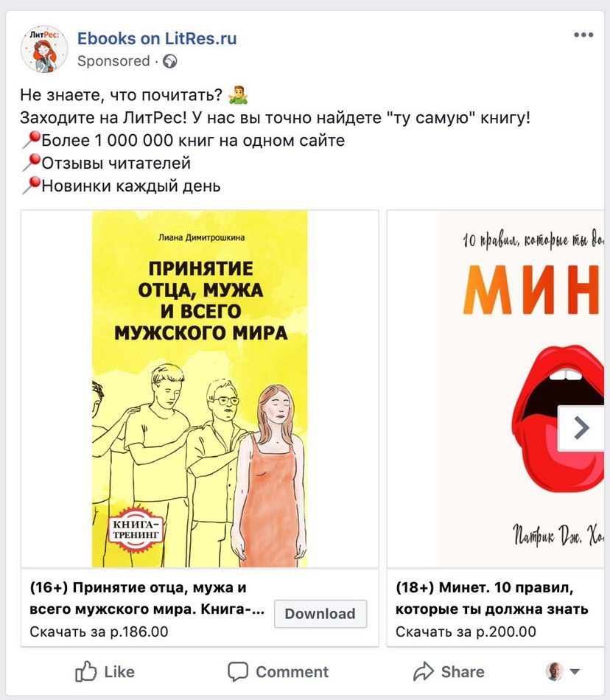Viewport: 610px width, 700px height.
Task: Open the red lips book cover image
Action: tap(520, 389)
